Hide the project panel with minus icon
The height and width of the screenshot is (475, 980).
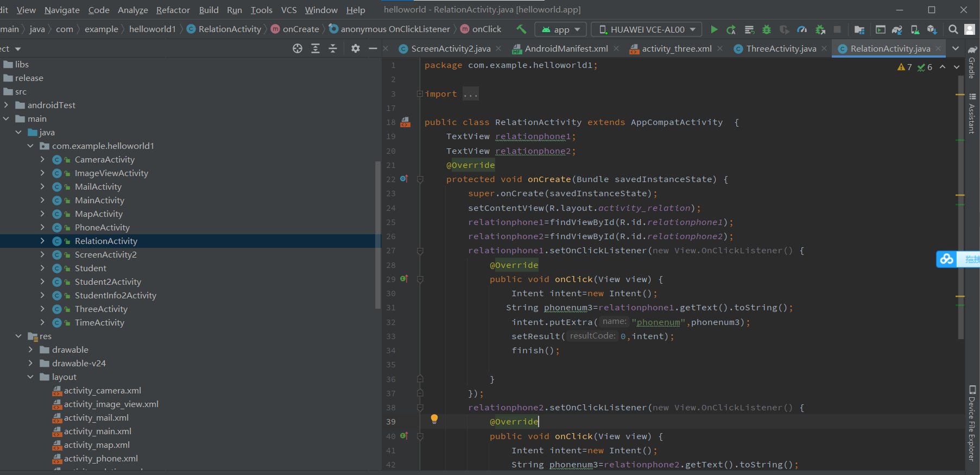(x=372, y=48)
